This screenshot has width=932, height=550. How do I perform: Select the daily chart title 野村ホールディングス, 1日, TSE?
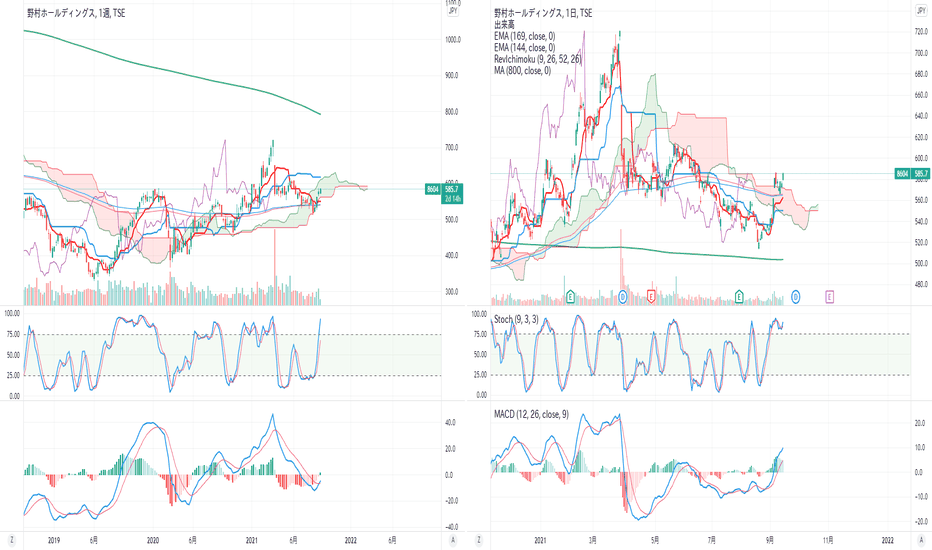543,13
